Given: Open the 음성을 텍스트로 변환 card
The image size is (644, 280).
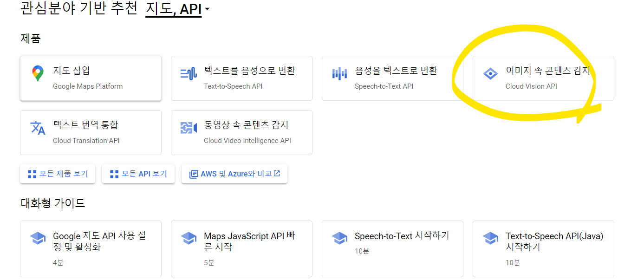Looking at the screenshot, I should pos(392,78).
